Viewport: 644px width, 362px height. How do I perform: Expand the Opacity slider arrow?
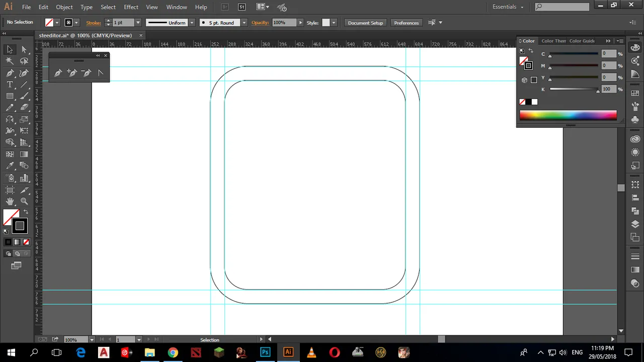[x=300, y=23]
